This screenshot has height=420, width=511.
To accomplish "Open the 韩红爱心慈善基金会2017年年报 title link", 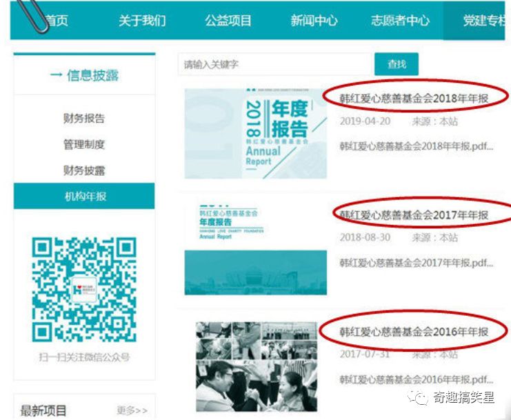I will coord(414,214).
